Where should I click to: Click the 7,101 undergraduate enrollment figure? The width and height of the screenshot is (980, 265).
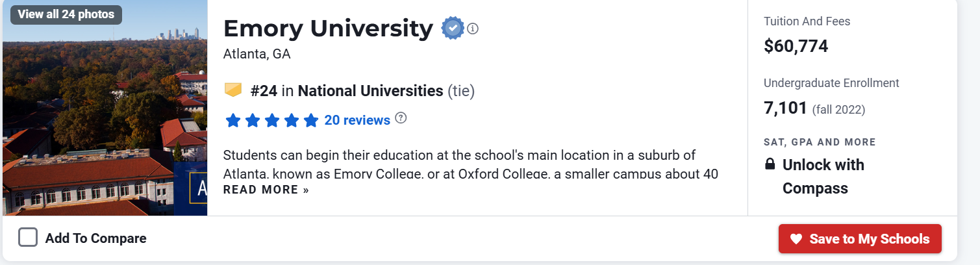pyautogui.click(x=785, y=108)
